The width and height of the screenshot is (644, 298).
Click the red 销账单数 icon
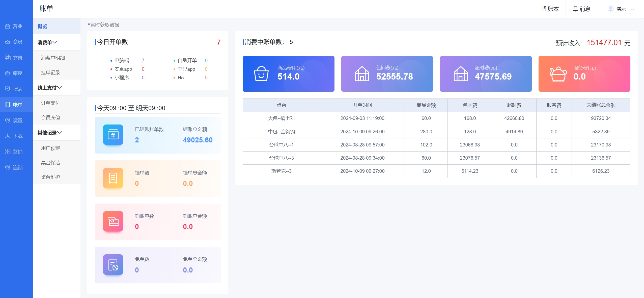pyautogui.click(x=113, y=221)
